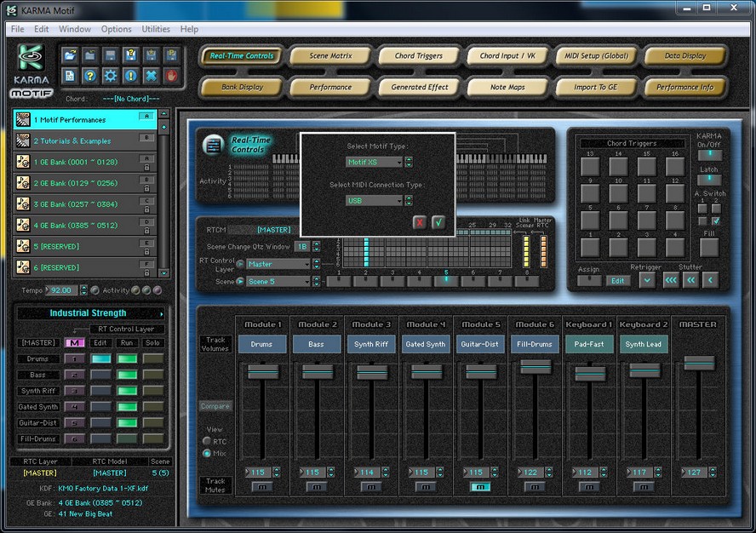Switch to the Scene Matrix tab

pyautogui.click(x=330, y=56)
